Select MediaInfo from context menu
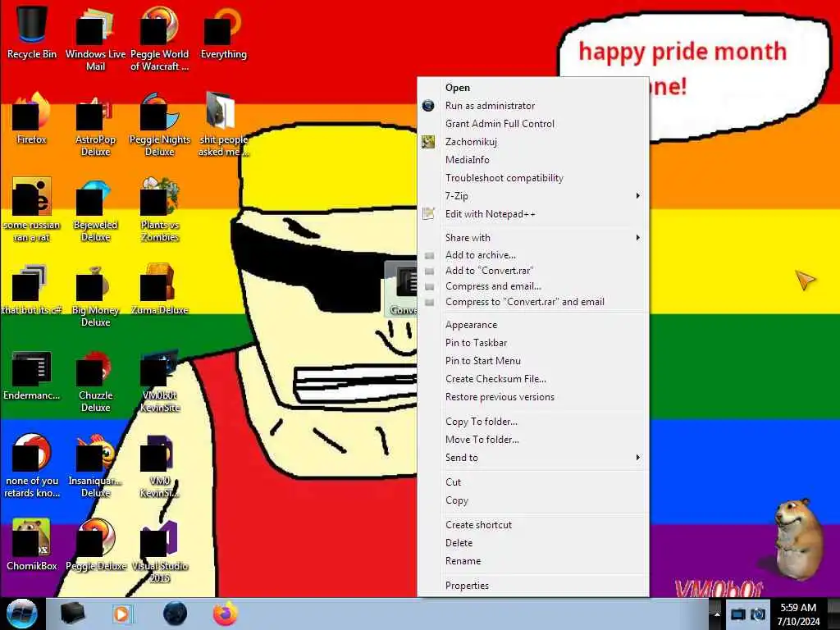 pos(532,160)
